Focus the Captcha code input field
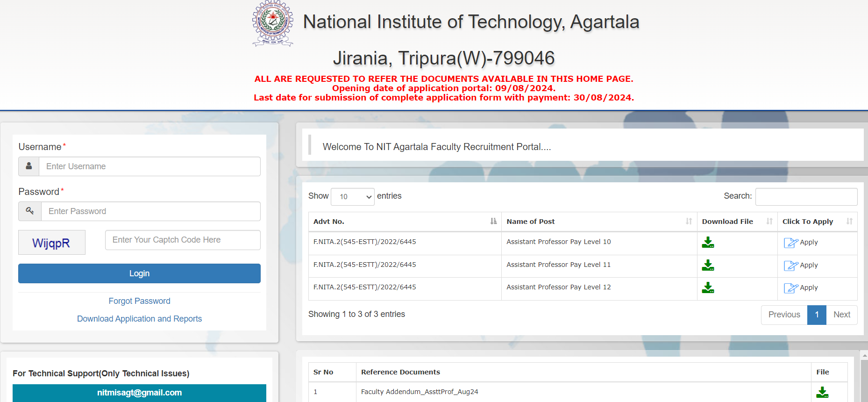This screenshot has width=868, height=402. click(x=183, y=240)
